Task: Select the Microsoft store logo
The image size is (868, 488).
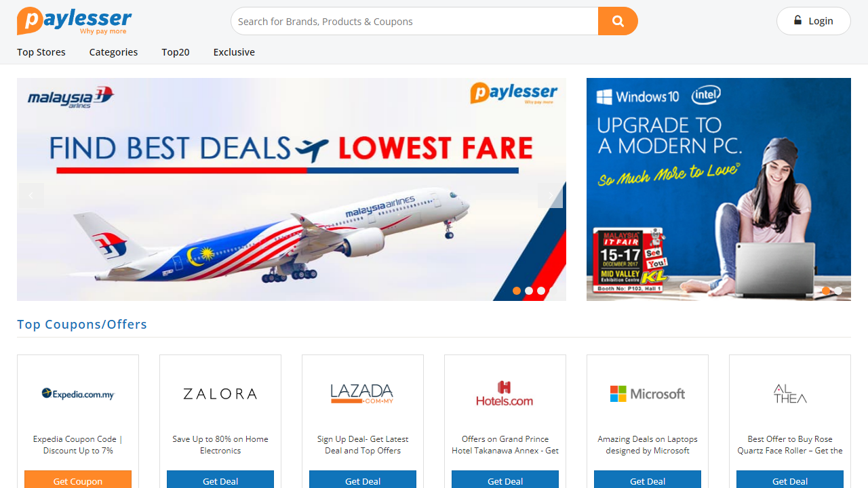Action: (648, 394)
